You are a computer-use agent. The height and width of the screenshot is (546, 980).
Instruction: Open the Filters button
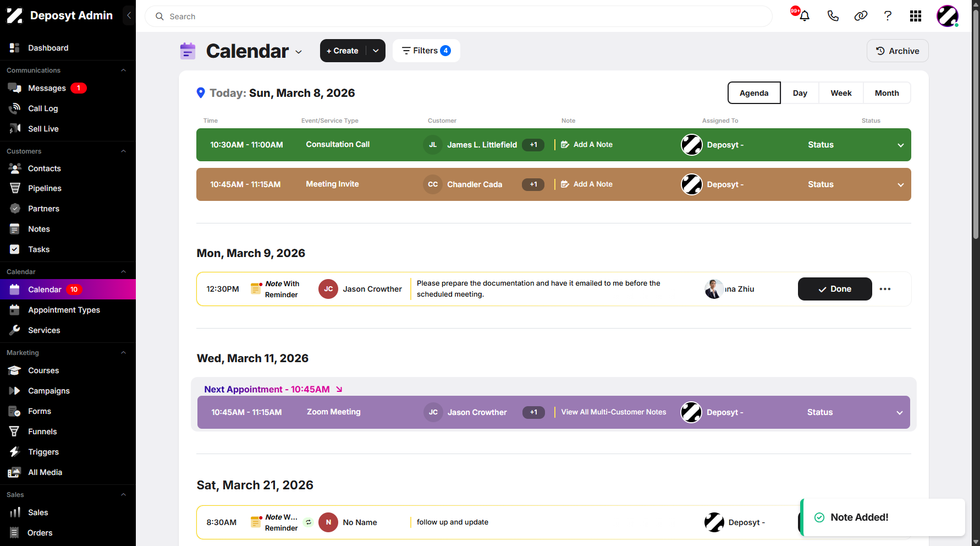pyautogui.click(x=426, y=51)
